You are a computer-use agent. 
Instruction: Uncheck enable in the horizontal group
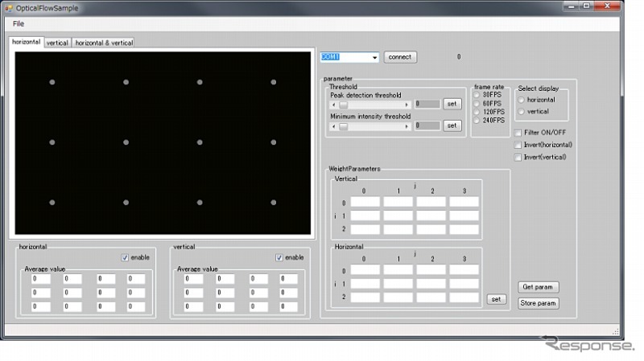coord(125,257)
